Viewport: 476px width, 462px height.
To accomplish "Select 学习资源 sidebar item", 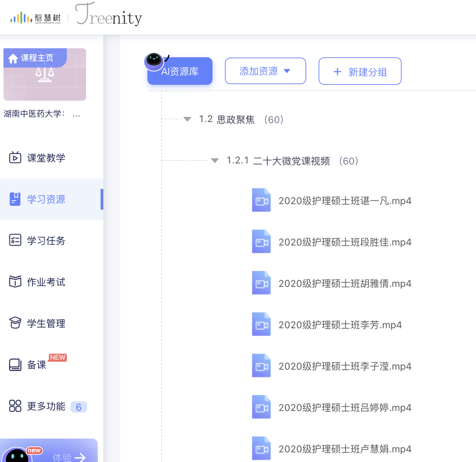I will 46,199.
